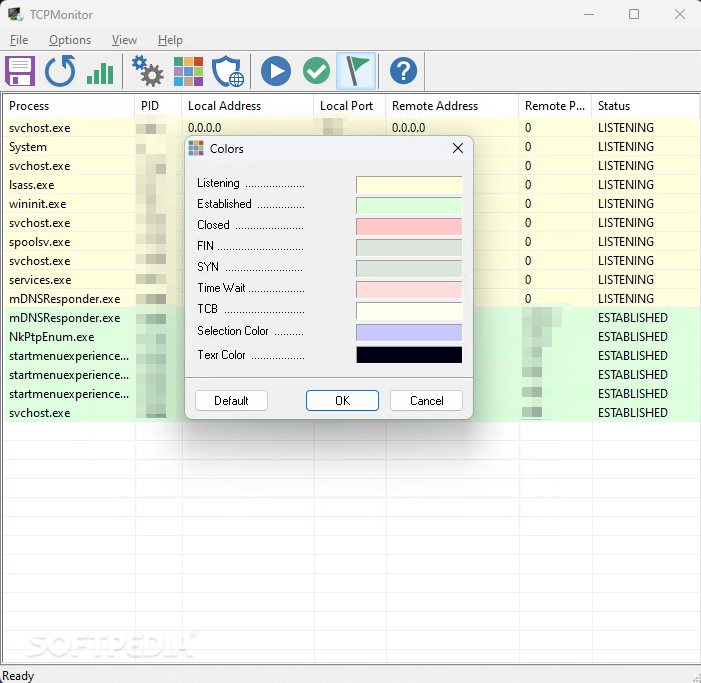Sort by the Local Address column header
The width and height of the screenshot is (701, 683).
tap(247, 106)
